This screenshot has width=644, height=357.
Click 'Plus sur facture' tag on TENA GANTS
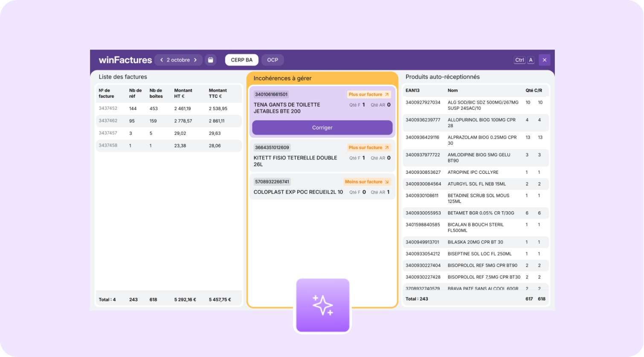(x=368, y=94)
